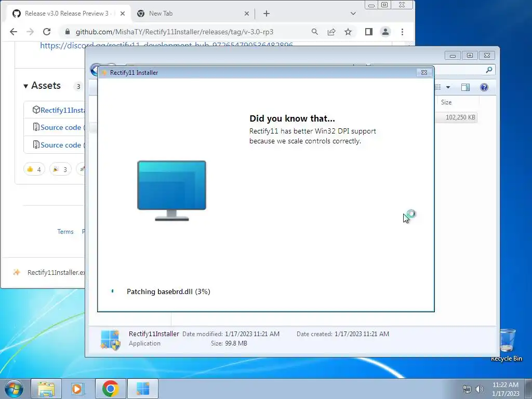
Task: Click the thumbs up reaction 4
Action: click(x=34, y=169)
